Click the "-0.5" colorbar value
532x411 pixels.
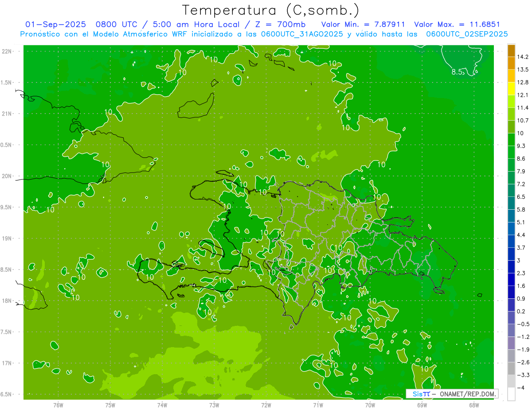point(523,324)
